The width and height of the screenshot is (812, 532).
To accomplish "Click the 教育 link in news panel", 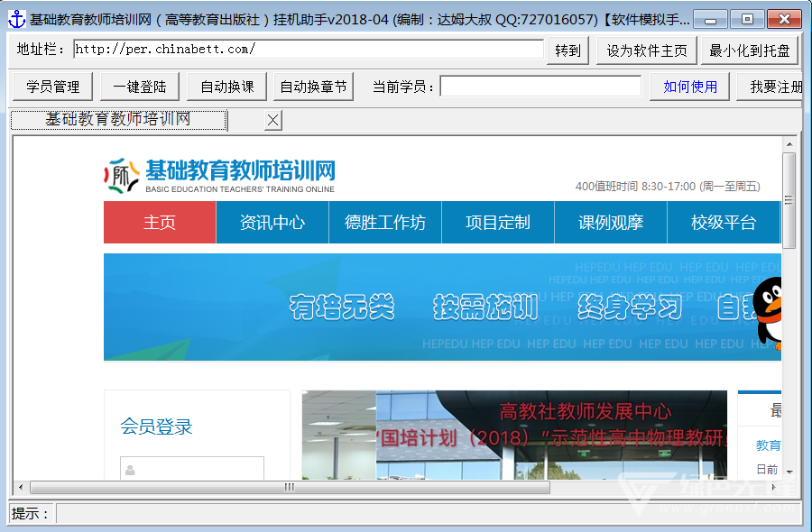I will 769,445.
